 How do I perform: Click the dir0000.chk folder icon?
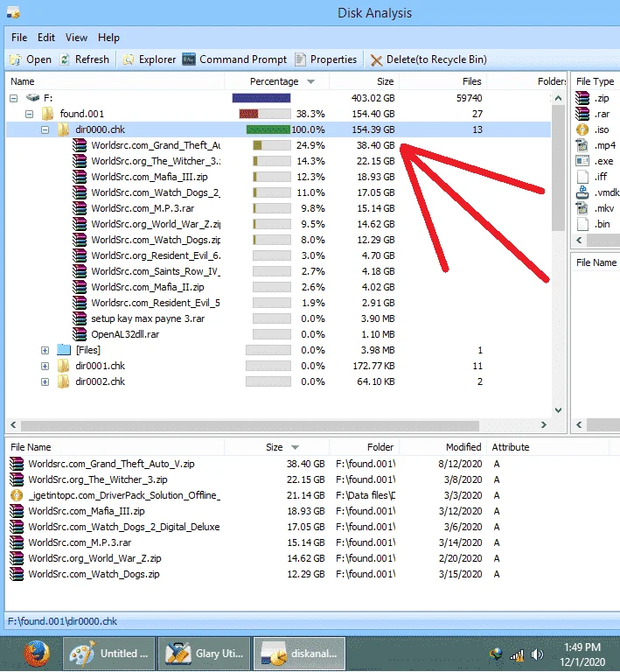point(63,129)
